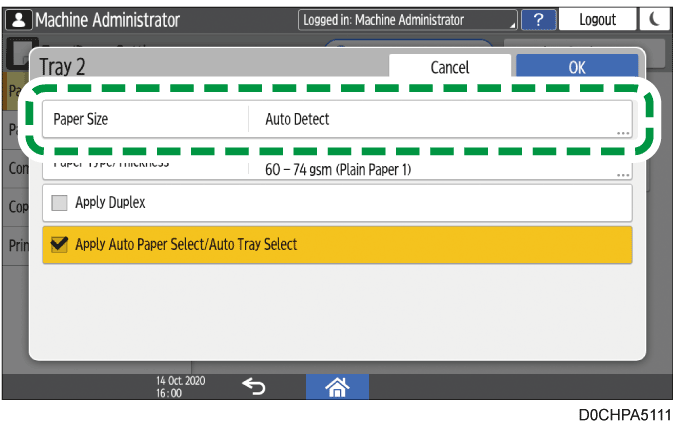Click the question mark help icon
Image resolution: width=675 pixels, height=427 pixels.
click(539, 19)
